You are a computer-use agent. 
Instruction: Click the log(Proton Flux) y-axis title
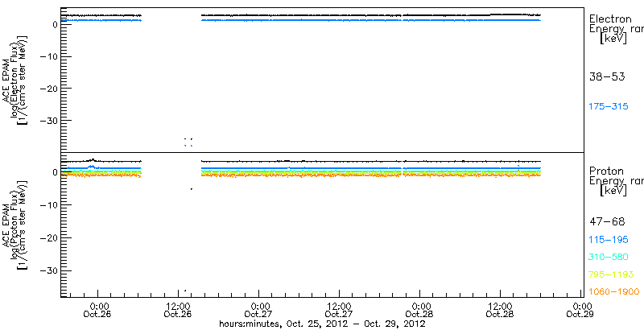14,224
